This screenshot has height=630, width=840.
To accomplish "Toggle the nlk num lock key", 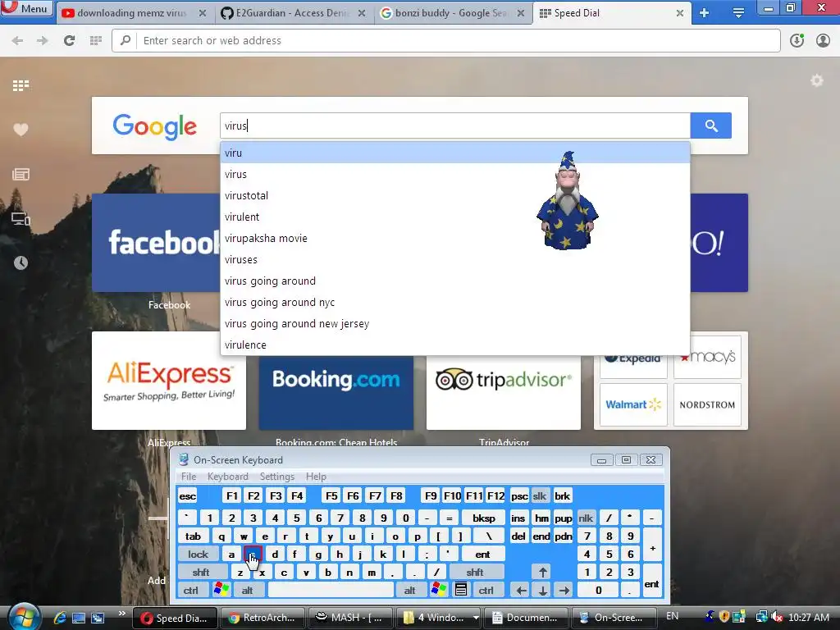I will (x=586, y=518).
